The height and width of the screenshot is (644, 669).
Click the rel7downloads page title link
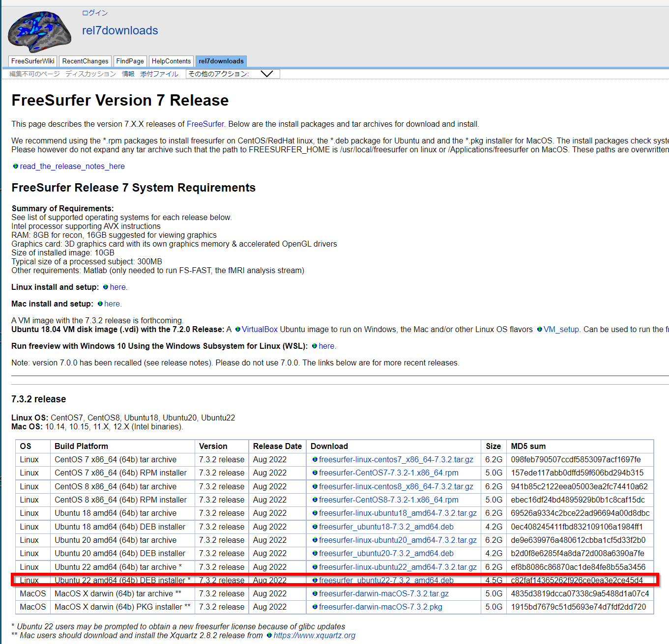[120, 30]
